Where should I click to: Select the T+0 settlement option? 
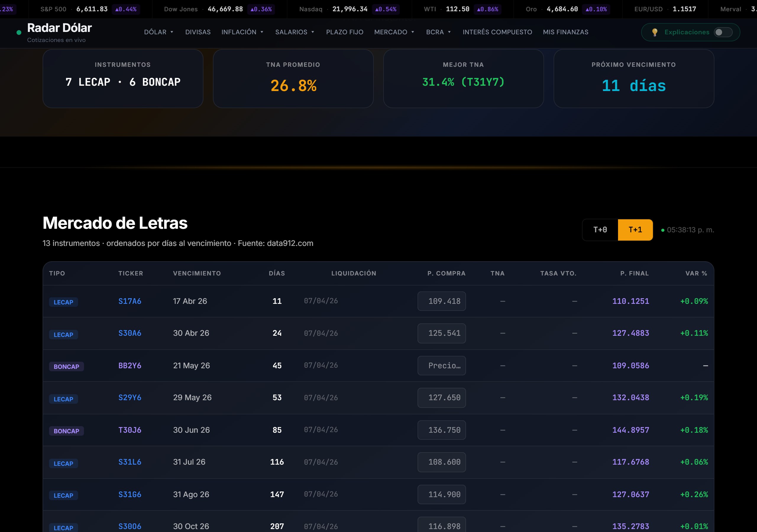click(600, 230)
